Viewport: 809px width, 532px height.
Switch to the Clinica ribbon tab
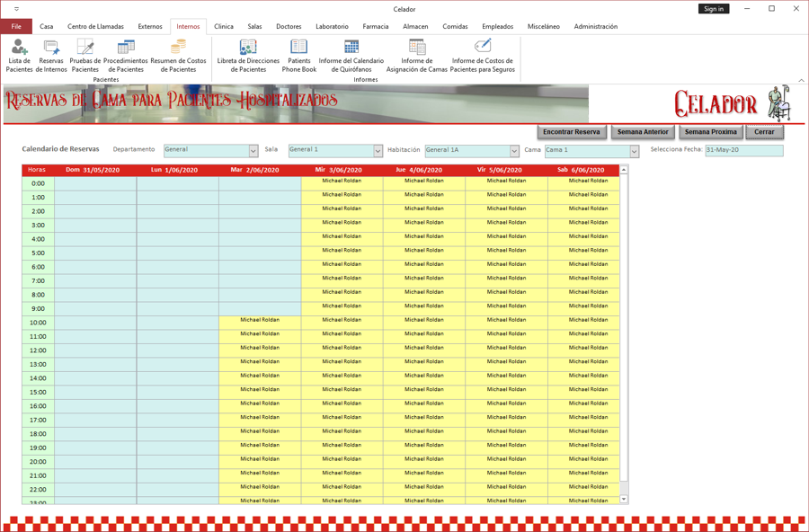click(x=223, y=26)
